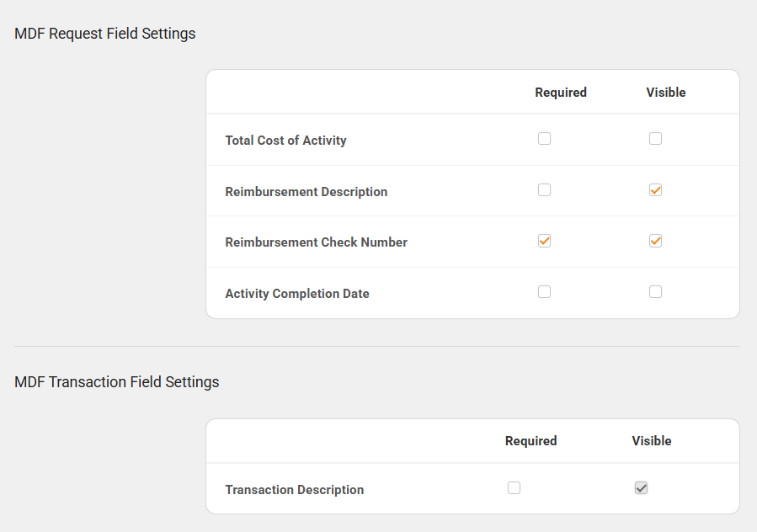The width and height of the screenshot is (757, 532).
Task: Mark Reimbursement Description as Required
Action: click(x=544, y=190)
